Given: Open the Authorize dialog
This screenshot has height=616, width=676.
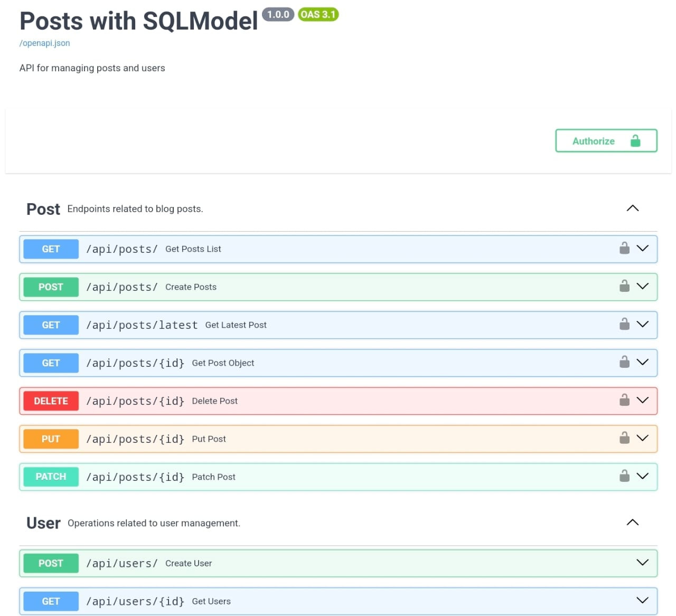Looking at the screenshot, I should pos(606,141).
